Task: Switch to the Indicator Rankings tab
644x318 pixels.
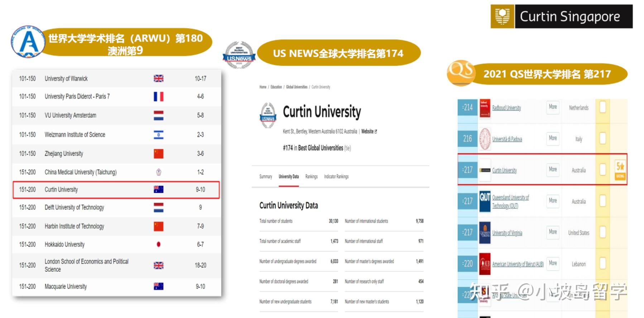Action: [336, 177]
